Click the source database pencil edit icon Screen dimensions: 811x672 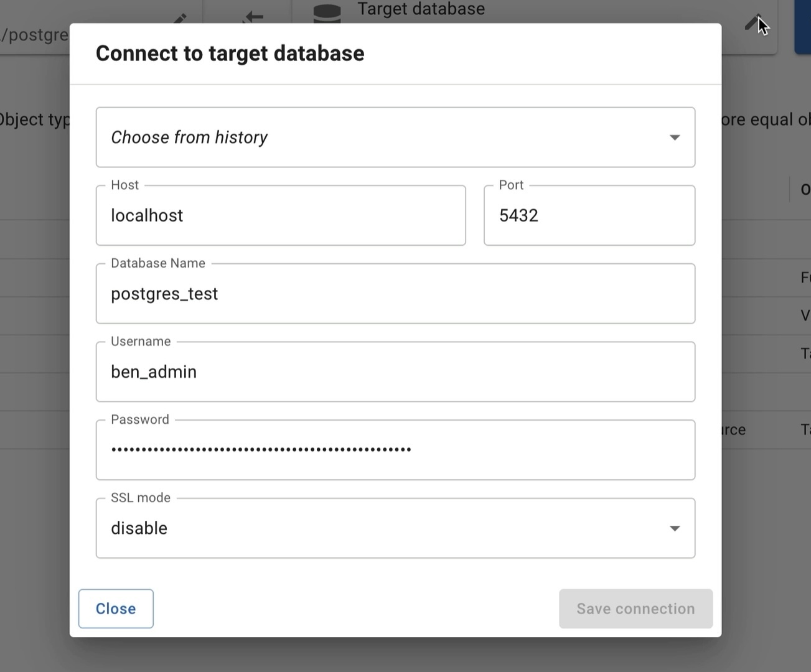tap(179, 19)
